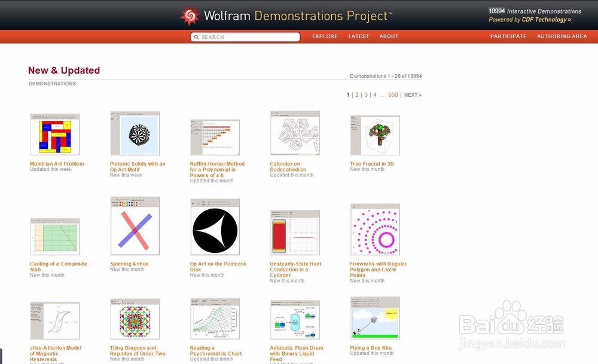The width and height of the screenshot is (598, 364).
Task: Go to results page 4
Action: point(375,95)
